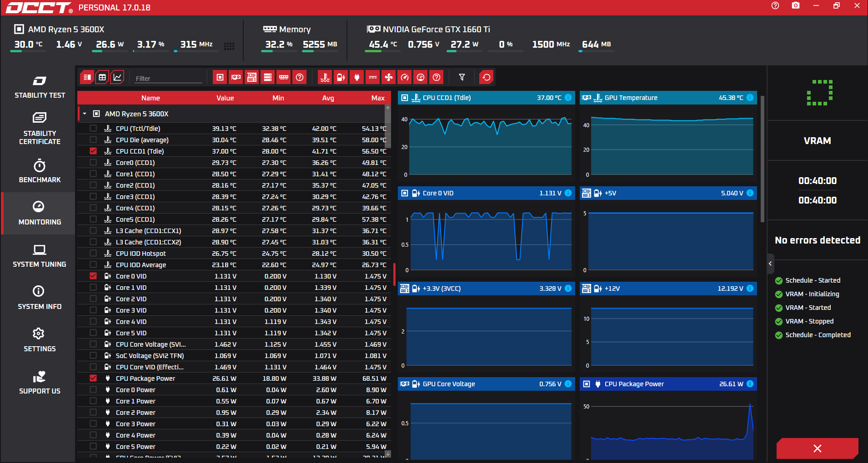
Task: Sort the table by the Max column
Action: click(x=378, y=98)
